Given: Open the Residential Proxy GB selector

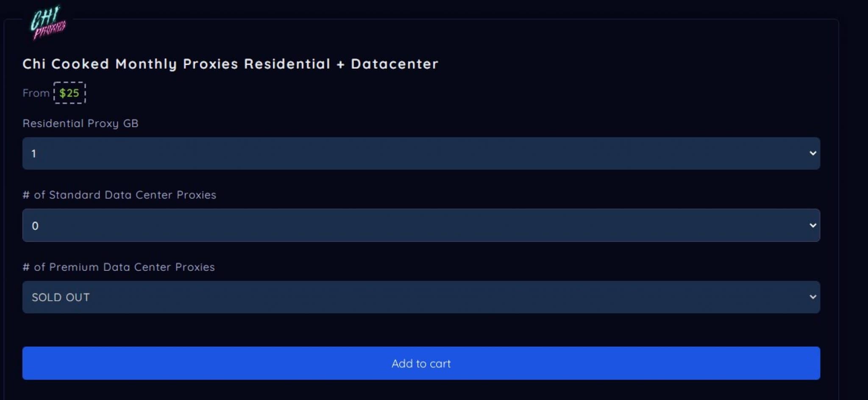Looking at the screenshot, I should (x=421, y=153).
